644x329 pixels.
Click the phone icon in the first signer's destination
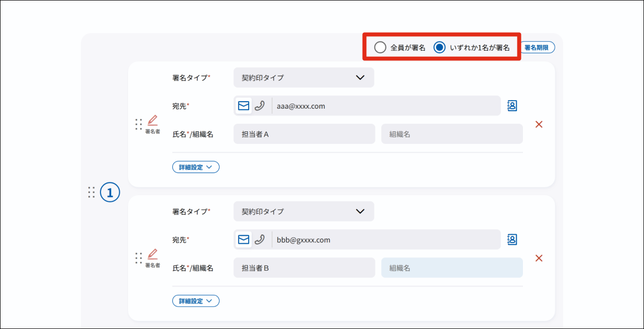pyautogui.click(x=260, y=106)
